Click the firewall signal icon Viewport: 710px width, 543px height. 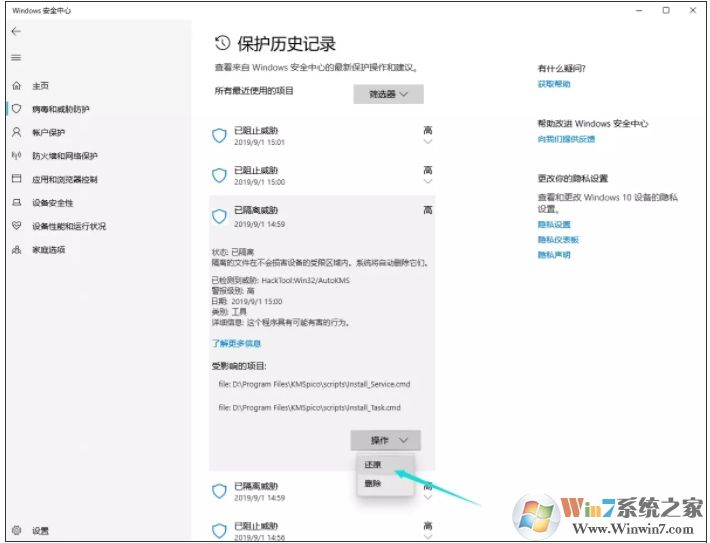point(17,156)
